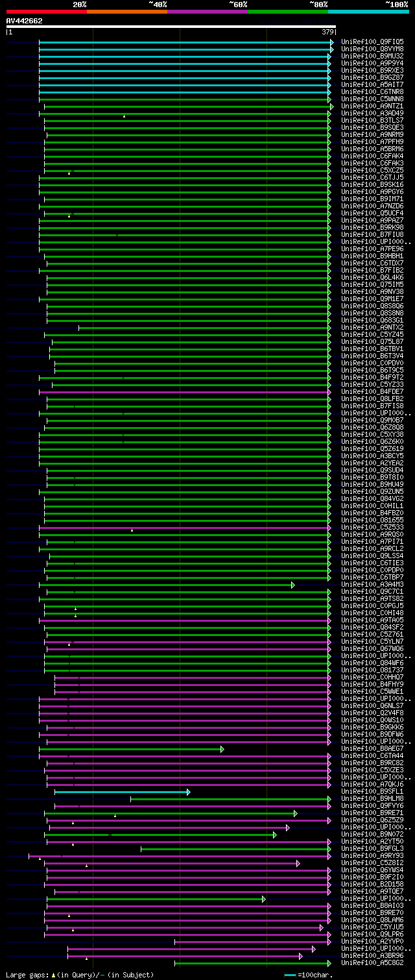415x980 pixels.
Task: Click label UniRef100_C0HI48
Action: click(372, 613)
